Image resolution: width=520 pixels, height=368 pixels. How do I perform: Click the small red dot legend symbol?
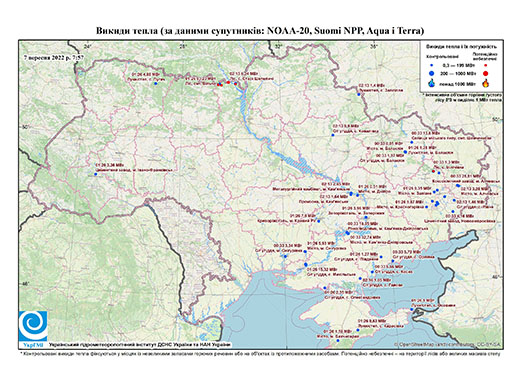(x=485, y=65)
